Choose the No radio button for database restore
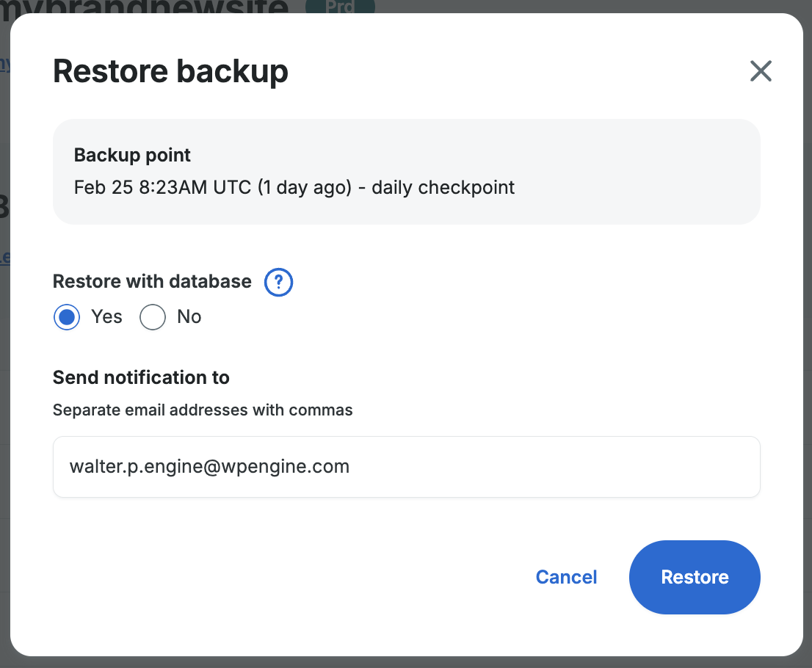This screenshot has height=668, width=812. [x=153, y=317]
